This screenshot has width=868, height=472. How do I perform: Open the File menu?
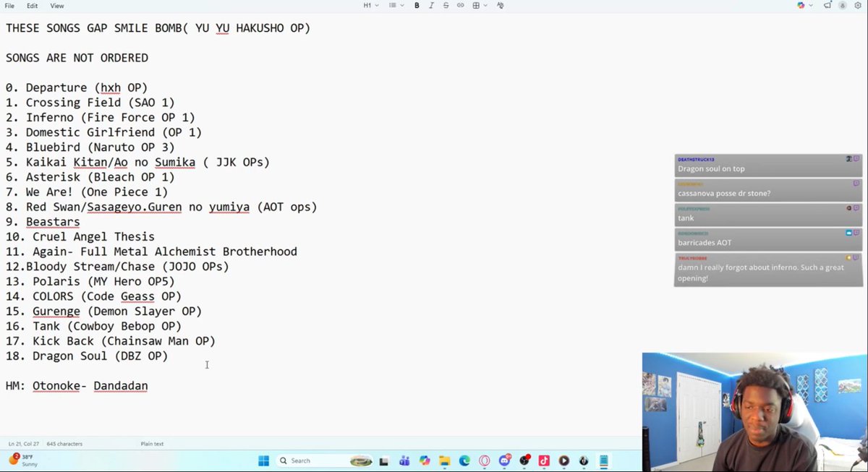coord(9,6)
